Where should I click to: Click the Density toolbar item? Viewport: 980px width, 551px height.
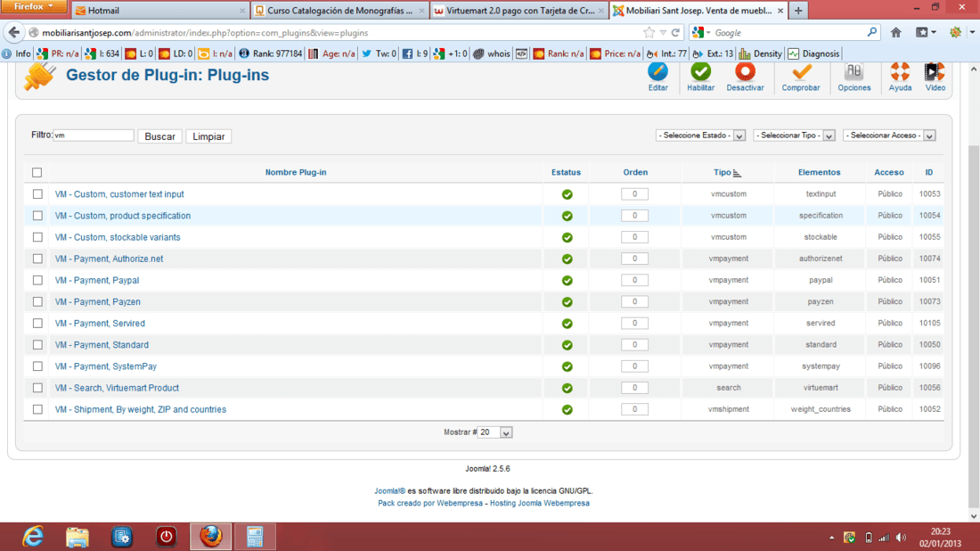760,53
